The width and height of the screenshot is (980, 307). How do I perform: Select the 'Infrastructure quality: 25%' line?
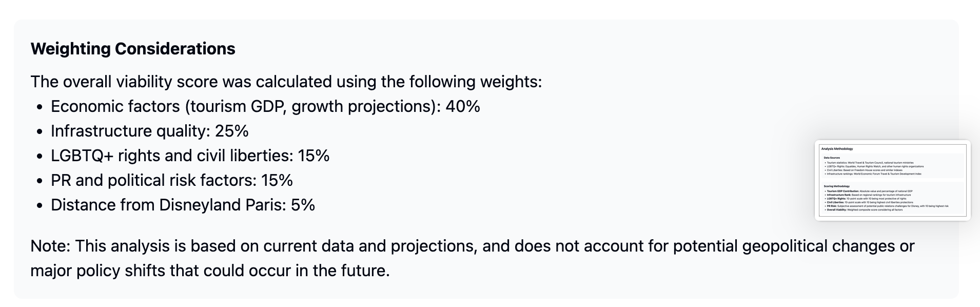(x=149, y=131)
